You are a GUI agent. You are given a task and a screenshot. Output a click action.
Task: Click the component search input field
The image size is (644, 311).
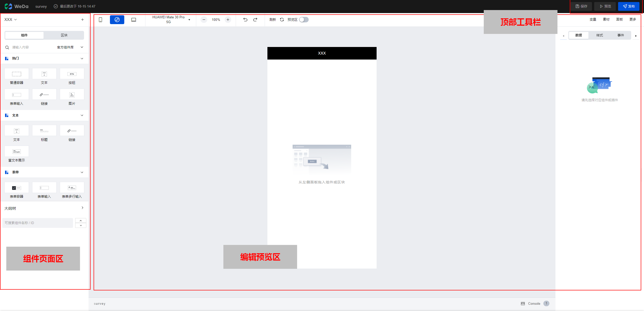[x=30, y=47]
